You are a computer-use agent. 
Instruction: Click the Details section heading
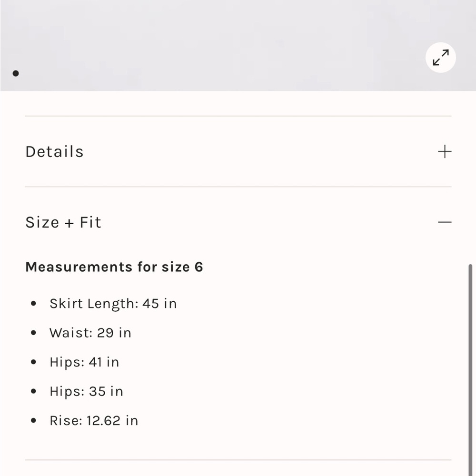pyautogui.click(x=54, y=152)
